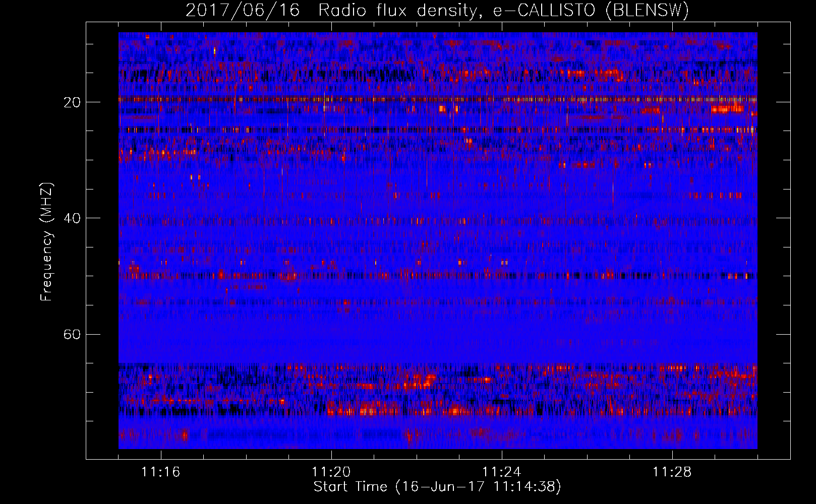Viewport: 816px width, 504px height.
Task: Click the 60 tick label on the frequency axis
Action: pos(72,335)
